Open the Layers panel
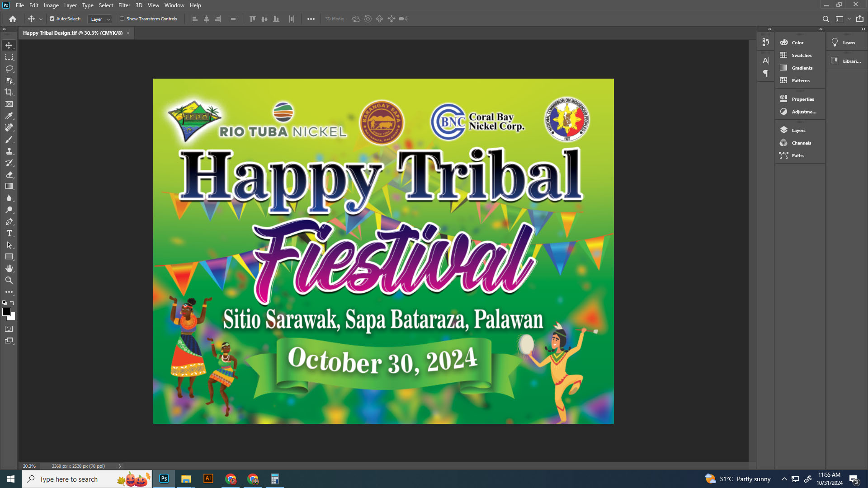The width and height of the screenshot is (868, 488). (x=798, y=130)
